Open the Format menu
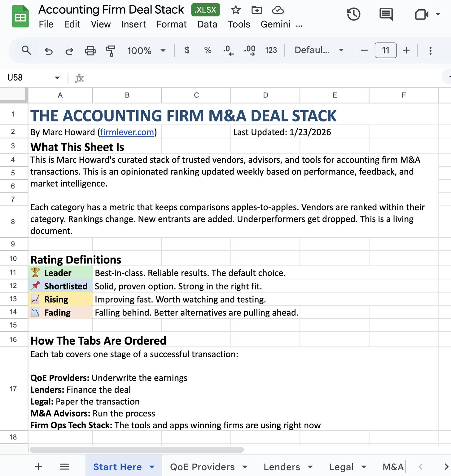Screen dimensions: 451x476 pyautogui.click(x=171, y=24)
